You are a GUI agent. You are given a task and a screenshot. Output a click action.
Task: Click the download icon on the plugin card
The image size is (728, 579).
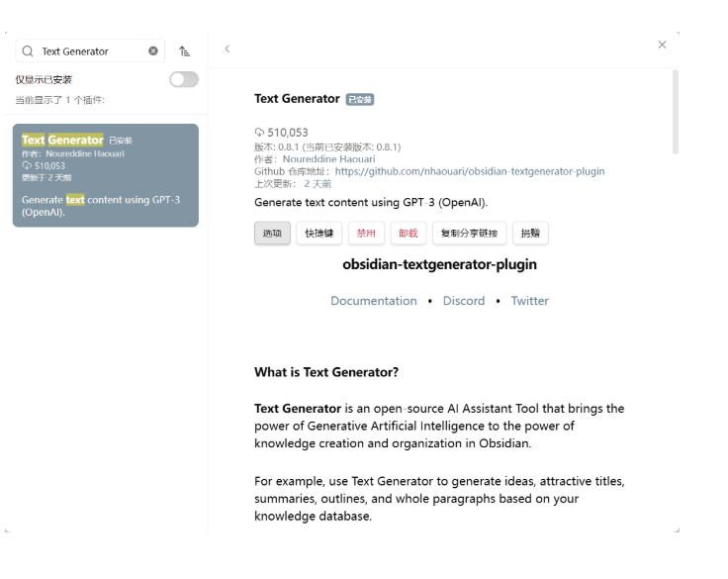point(27,166)
